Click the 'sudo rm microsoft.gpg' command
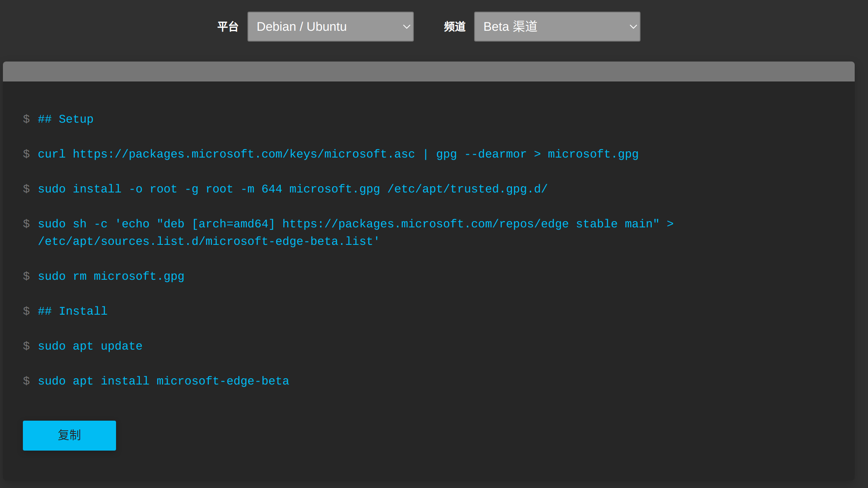This screenshot has height=488, width=868. [x=111, y=276]
